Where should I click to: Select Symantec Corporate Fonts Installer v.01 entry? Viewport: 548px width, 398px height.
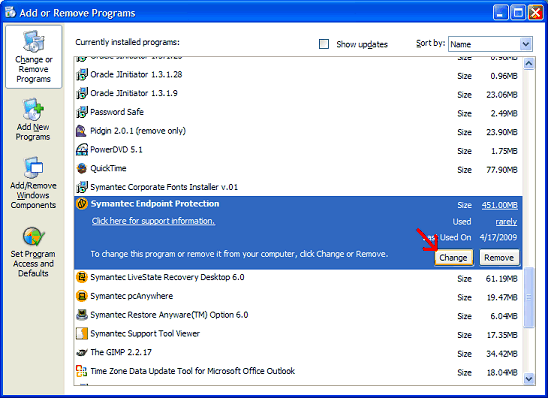point(298,187)
